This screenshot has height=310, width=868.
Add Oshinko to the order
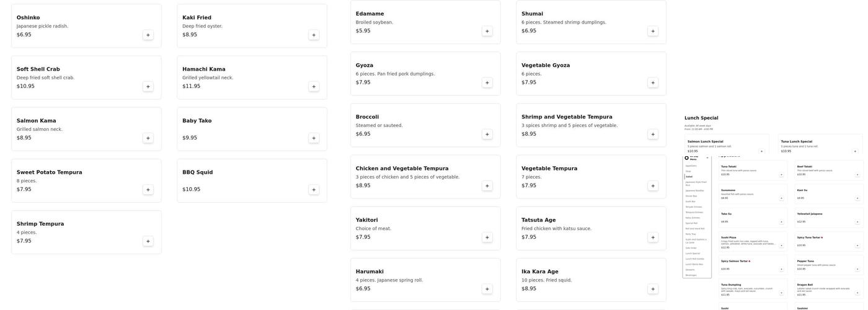pos(148,35)
